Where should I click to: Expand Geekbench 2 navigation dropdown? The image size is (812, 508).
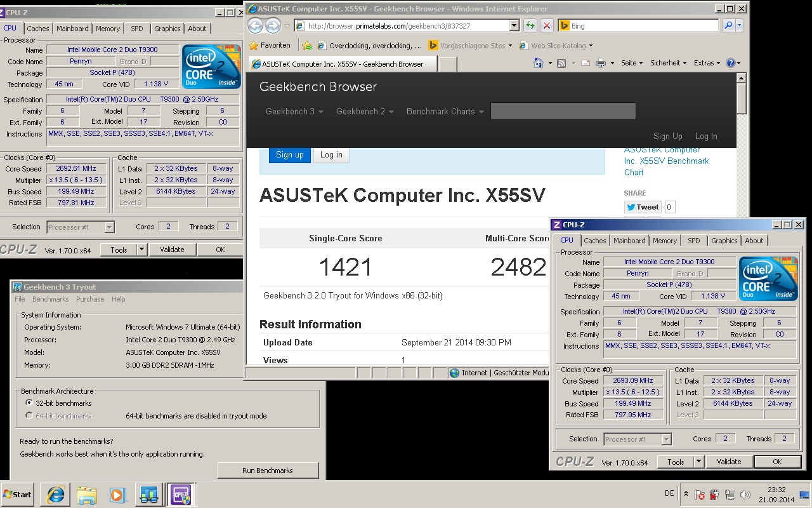click(365, 111)
